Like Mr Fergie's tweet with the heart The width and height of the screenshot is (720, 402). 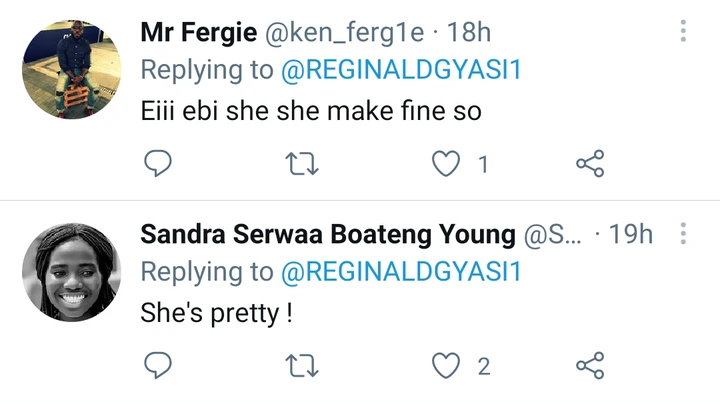[x=445, y=163]
